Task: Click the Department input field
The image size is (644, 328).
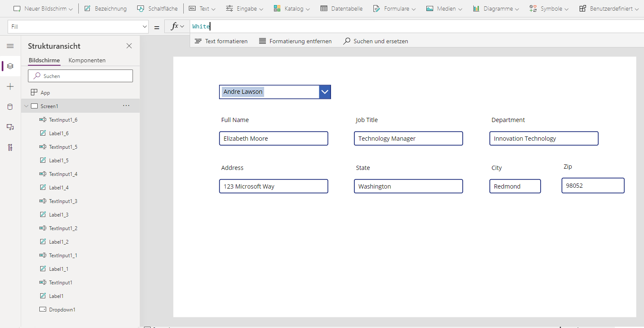Action: pos(544,139)
